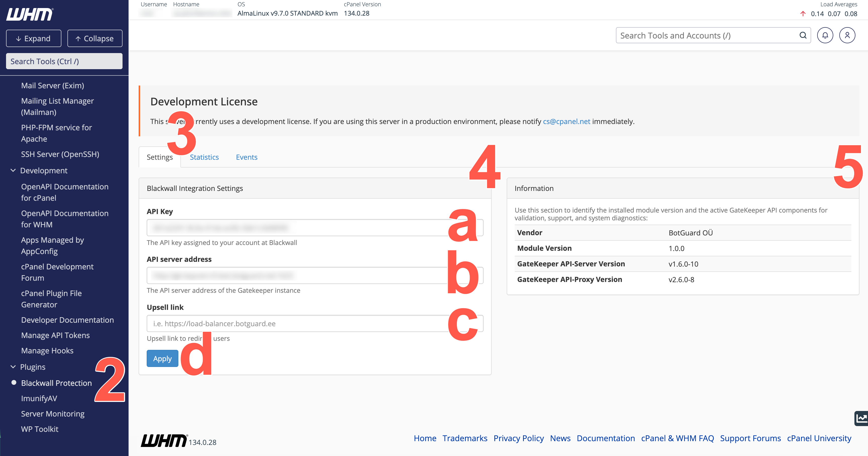Open the Trademarks footer link
Viewport: 868px width, 456px height.
[465, 438]
